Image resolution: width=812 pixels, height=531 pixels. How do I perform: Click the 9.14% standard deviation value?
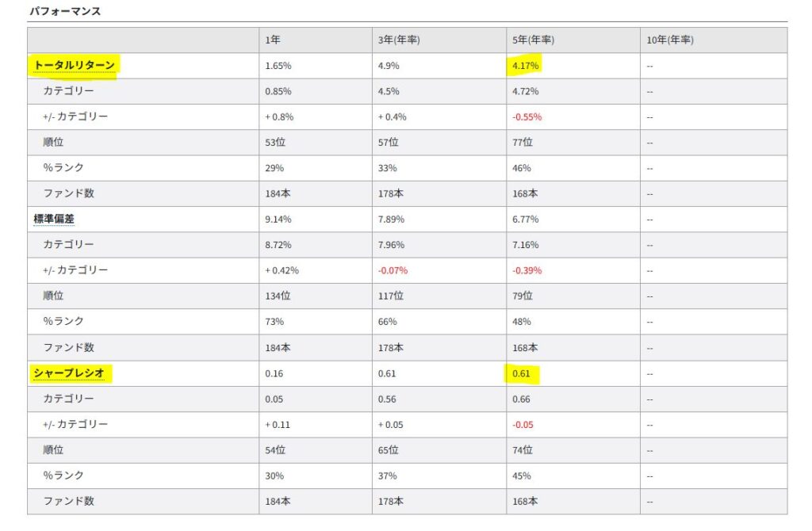[x=279, y=219]
